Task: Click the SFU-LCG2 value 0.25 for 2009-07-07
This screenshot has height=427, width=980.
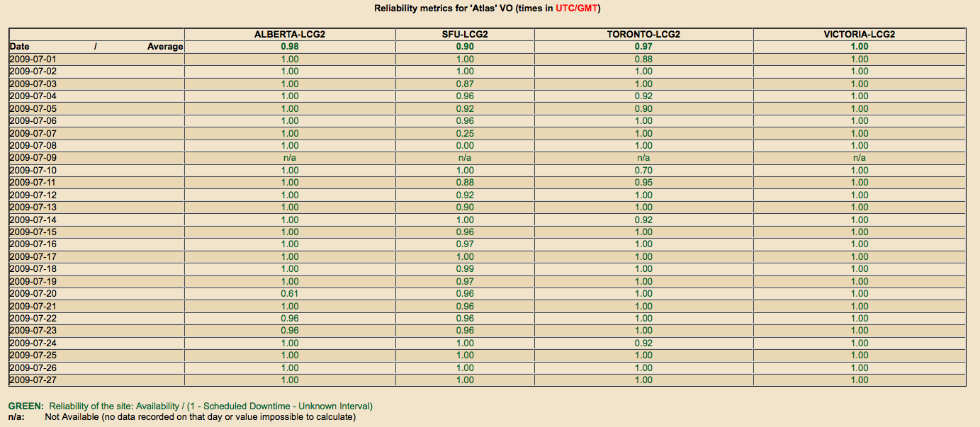Action: (x=465, y=133)
